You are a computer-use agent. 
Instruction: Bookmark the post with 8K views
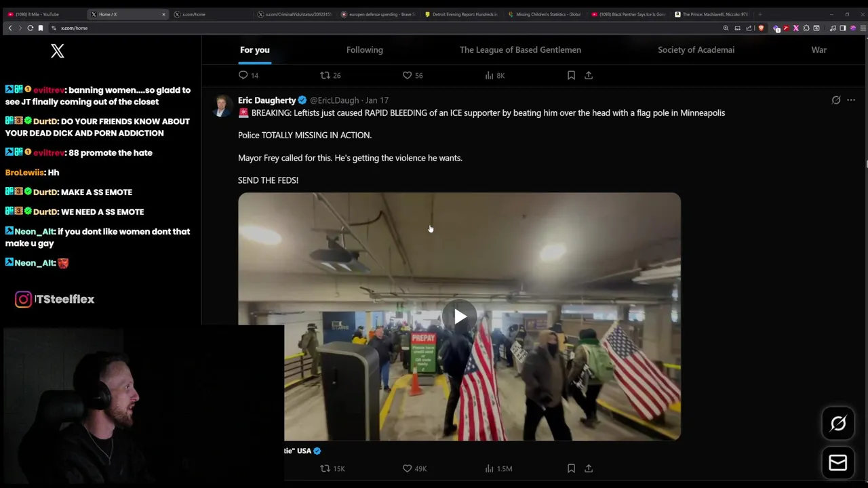click(x=571, y=75)
